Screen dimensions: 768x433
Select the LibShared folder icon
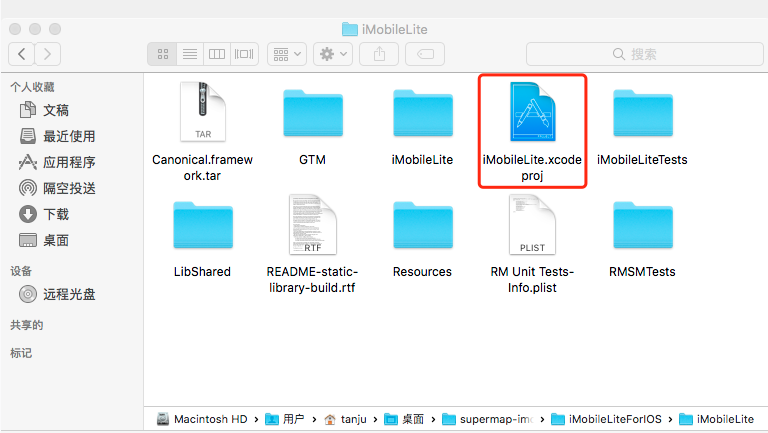[x=203, y=225]
